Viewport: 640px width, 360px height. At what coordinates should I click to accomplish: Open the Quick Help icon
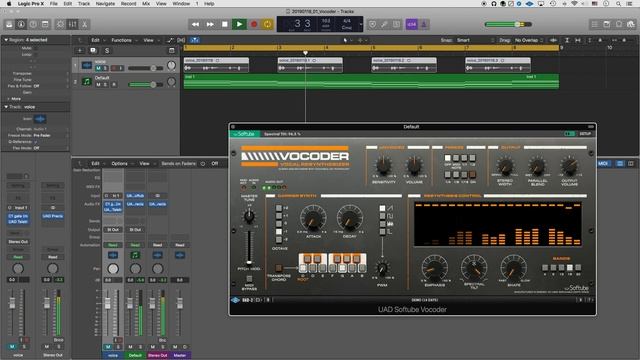(33, 24)
